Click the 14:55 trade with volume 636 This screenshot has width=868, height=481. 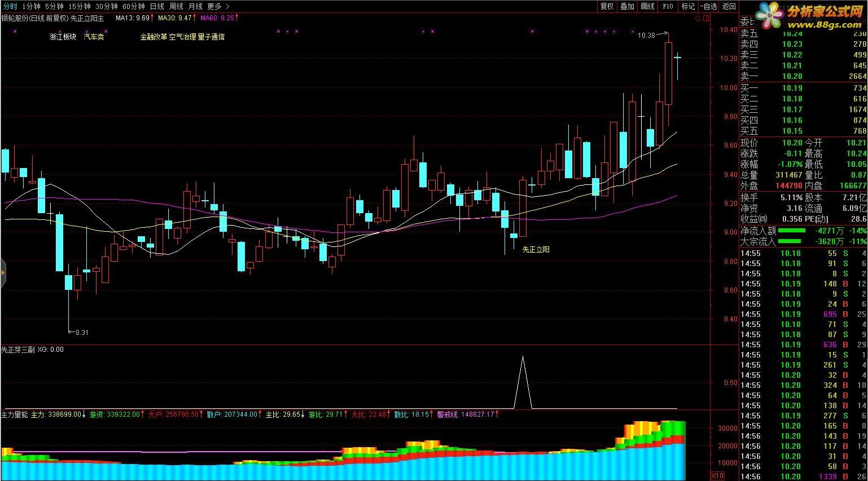pos(803,345)
